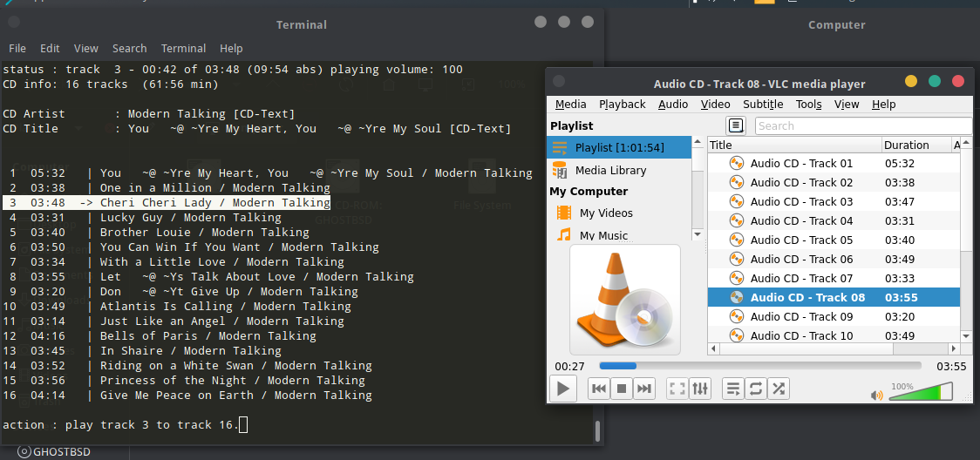
Task: Open the Terminal's Terminal menu
Action: pyautogui.click(x=183, y=48)
